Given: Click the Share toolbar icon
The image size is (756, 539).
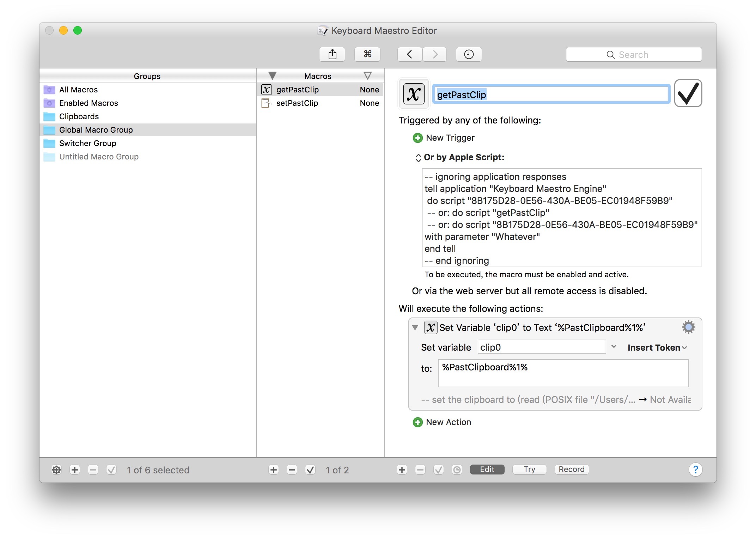Looking at the screenshot, I should (332, 54).
